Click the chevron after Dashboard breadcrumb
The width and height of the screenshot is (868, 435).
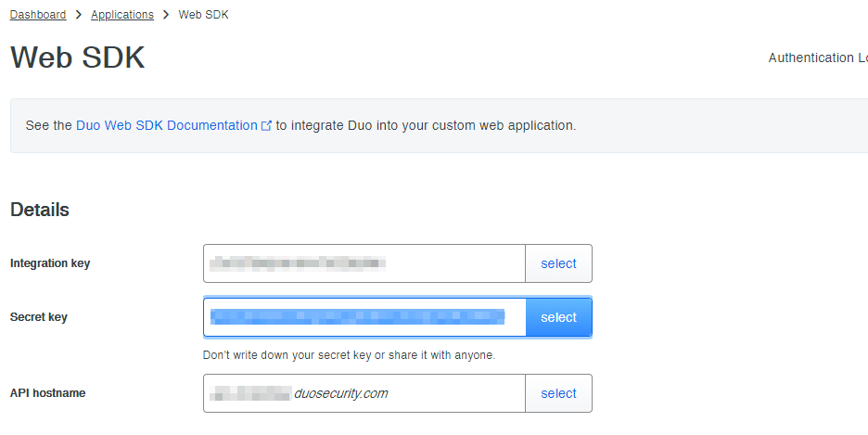tap(79, 15)
